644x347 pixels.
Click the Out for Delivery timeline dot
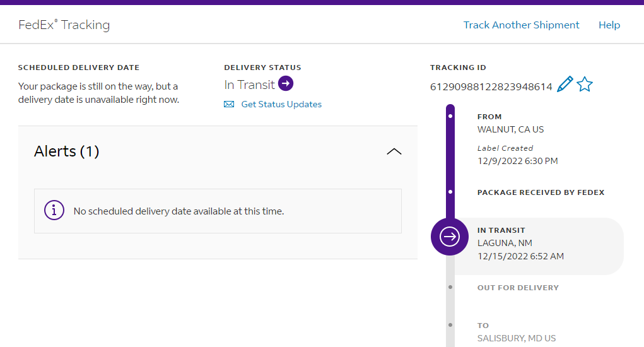tap(450, 287)
